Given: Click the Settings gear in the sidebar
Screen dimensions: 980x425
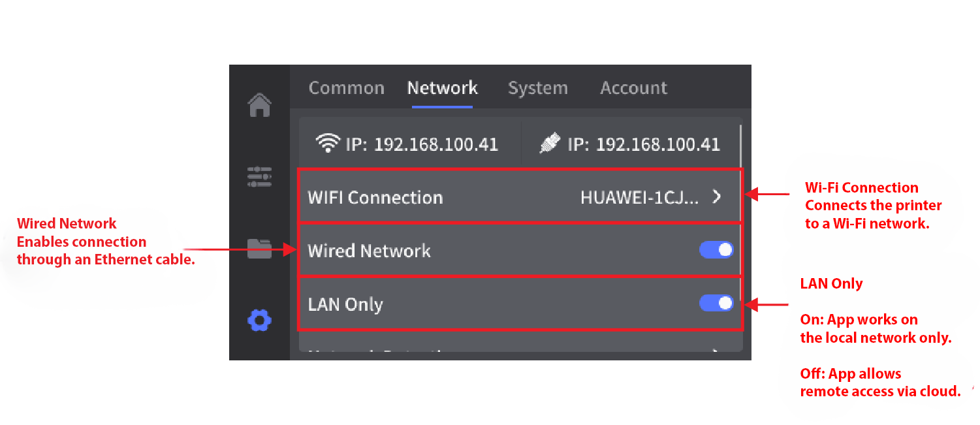Looking at the screenshot, I should (x=259, y=320).
